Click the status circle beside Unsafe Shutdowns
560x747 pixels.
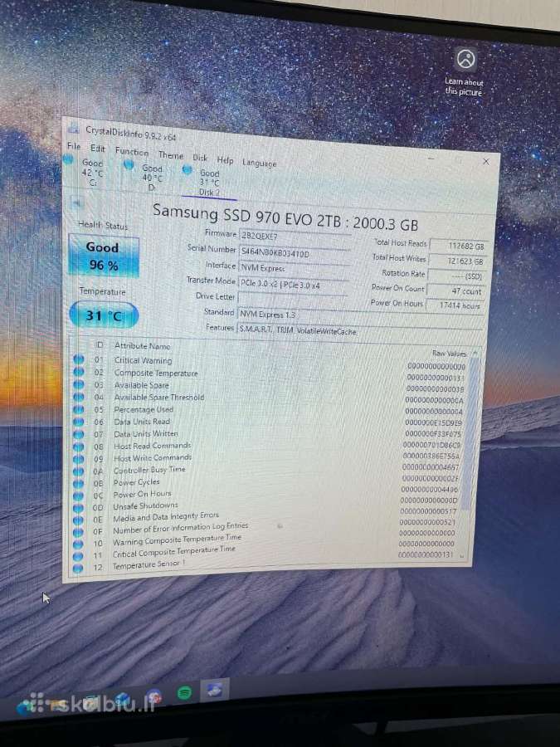pos(78,508)
